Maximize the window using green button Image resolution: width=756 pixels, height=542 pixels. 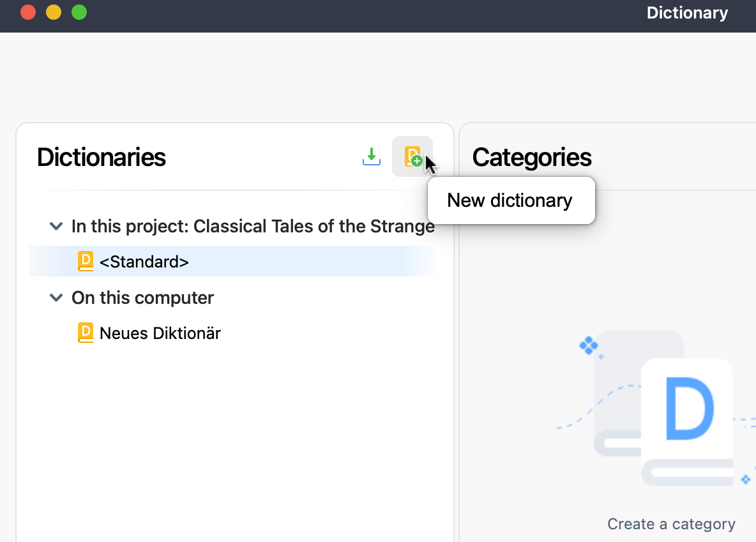[79, 12]
